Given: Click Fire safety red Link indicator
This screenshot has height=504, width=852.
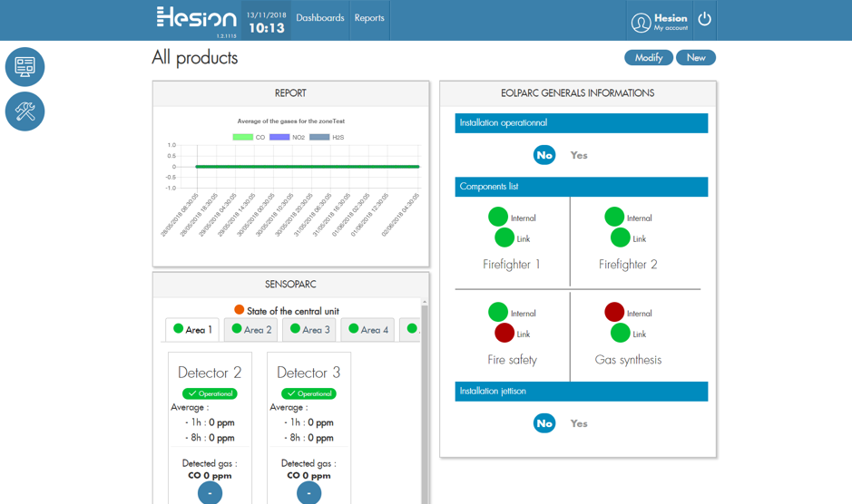Looking at the screenshot, I should pos(504,333).
